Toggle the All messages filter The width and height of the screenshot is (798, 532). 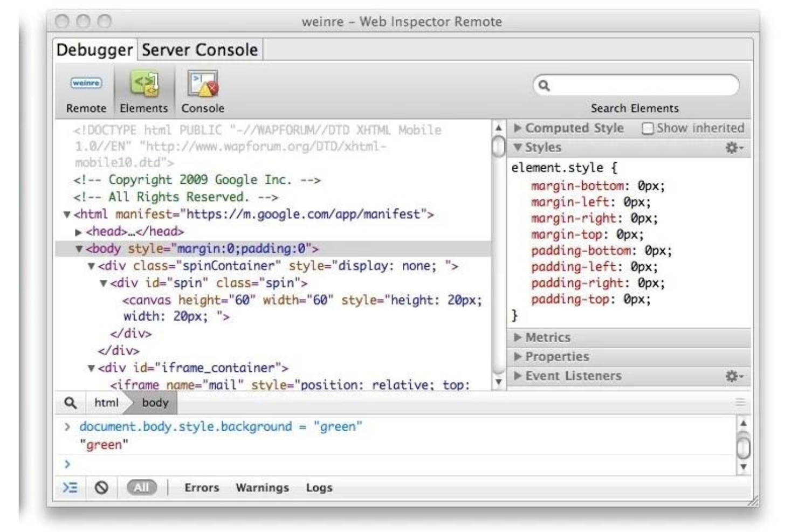pos(141,487)
